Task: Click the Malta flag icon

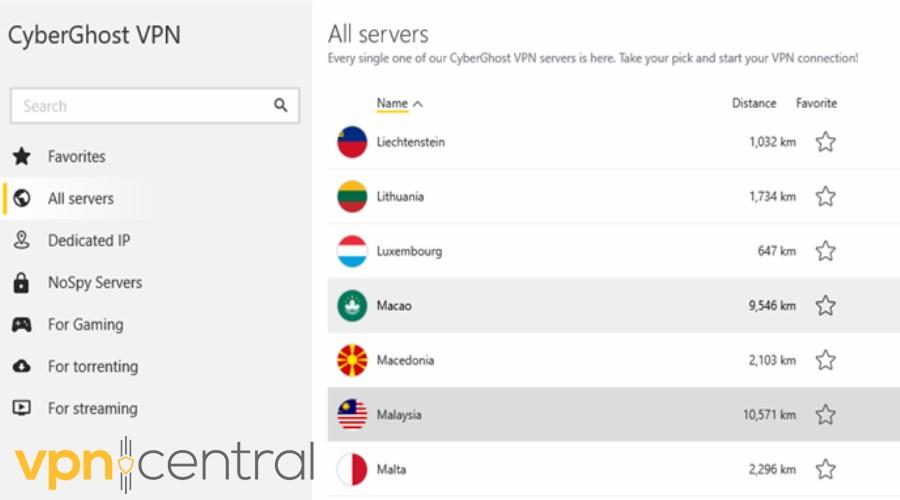Action: [x=352, y=469]
